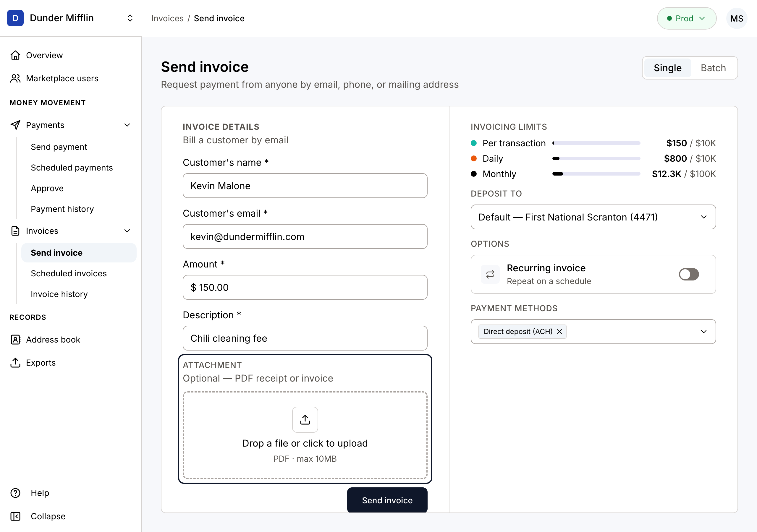Click the Exports upload icon
The height and width of the screenshot is (532, 757).
click(x=15, y=363)
